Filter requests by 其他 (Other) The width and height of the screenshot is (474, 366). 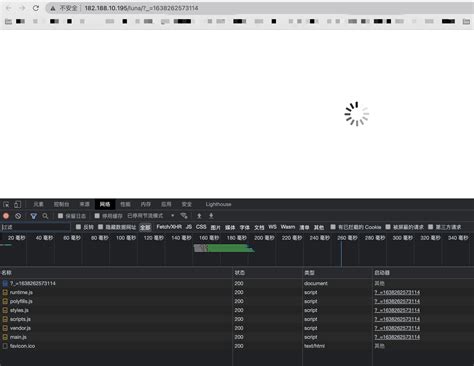point(319,227)
